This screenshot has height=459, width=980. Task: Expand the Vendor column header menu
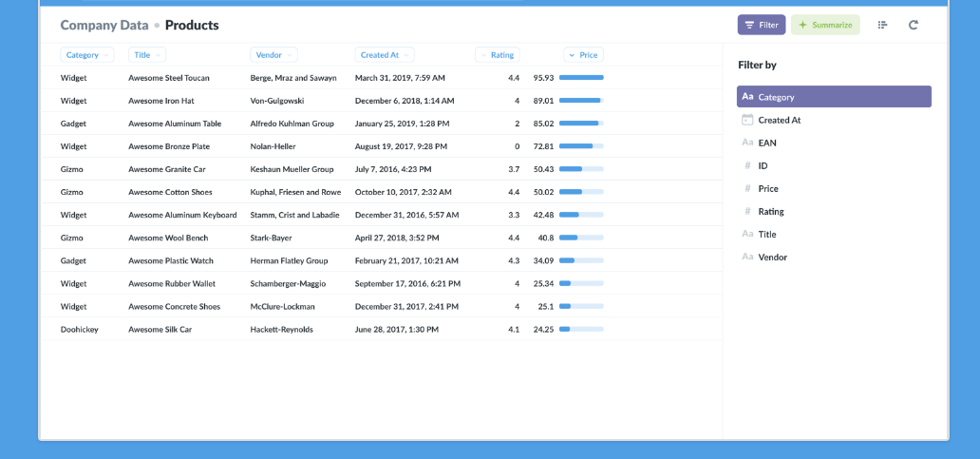pyautogui.click(x=273, y=55)
